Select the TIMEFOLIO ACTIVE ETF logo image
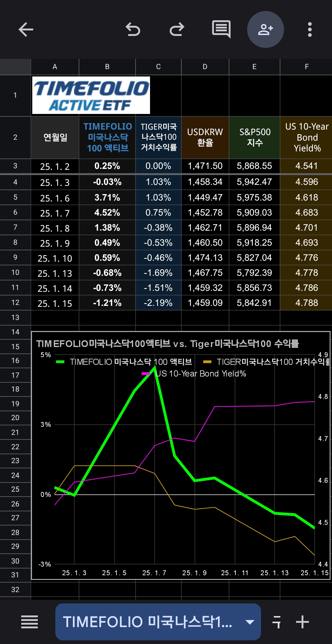 click(91, 95)
